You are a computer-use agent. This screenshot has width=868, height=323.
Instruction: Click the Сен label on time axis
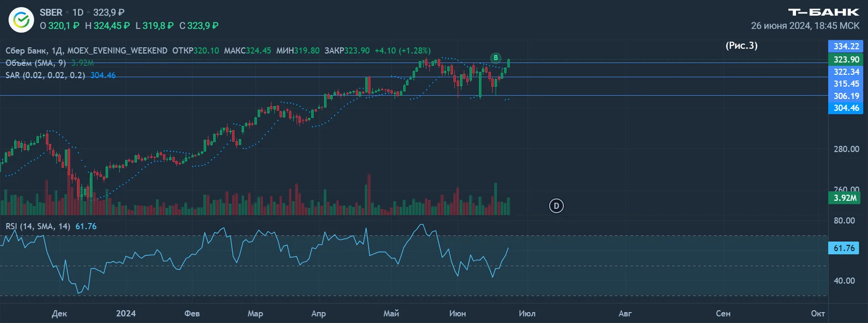pos(723,314)
